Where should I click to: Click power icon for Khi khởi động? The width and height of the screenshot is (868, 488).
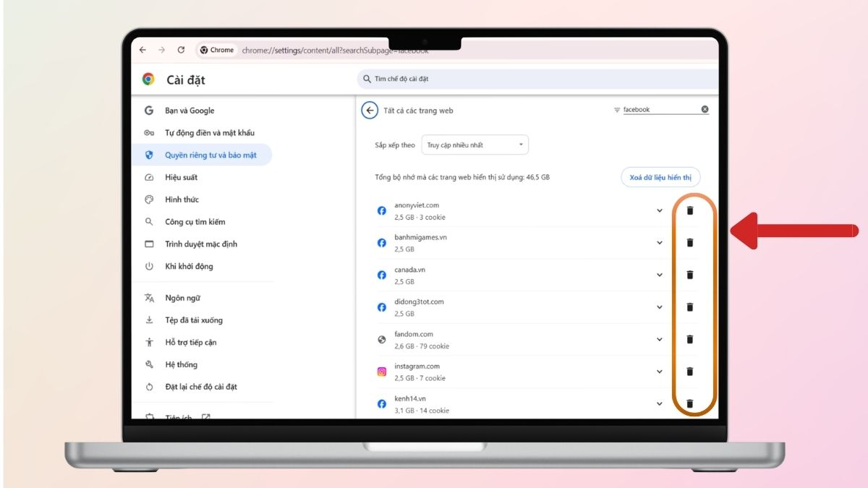pyautogui.click(x=149, y=266)
